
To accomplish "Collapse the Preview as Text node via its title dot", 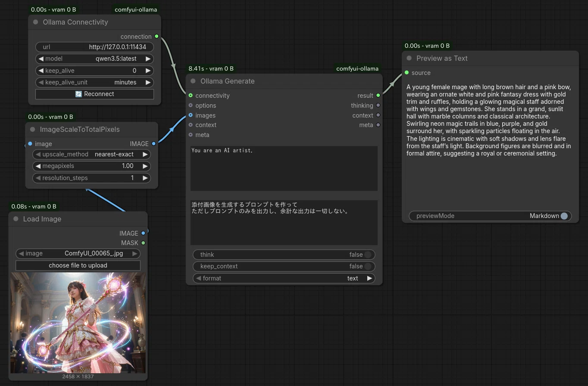I will coord(409,58).
